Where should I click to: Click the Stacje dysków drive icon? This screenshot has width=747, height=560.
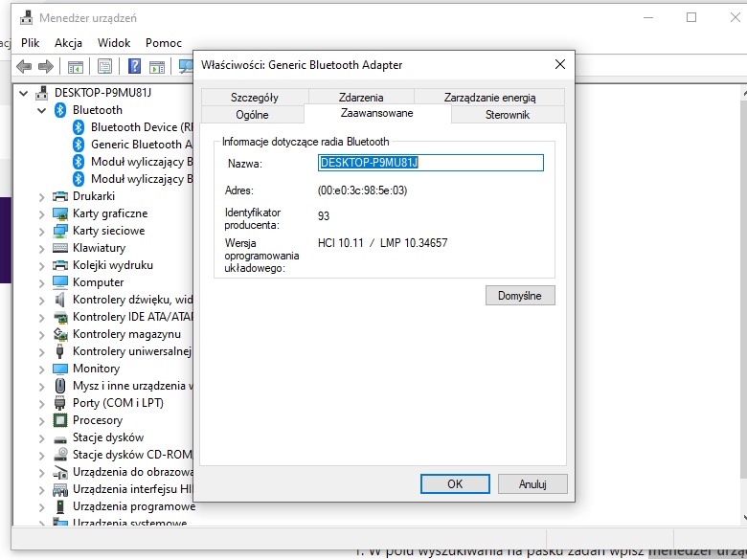(60, 438)
